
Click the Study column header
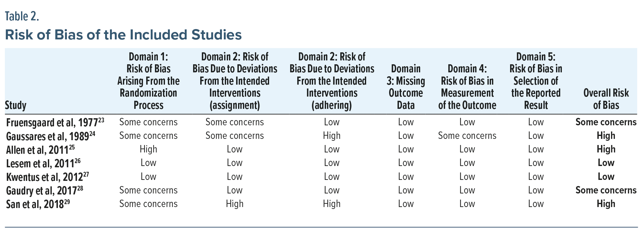tap(16, 105)
